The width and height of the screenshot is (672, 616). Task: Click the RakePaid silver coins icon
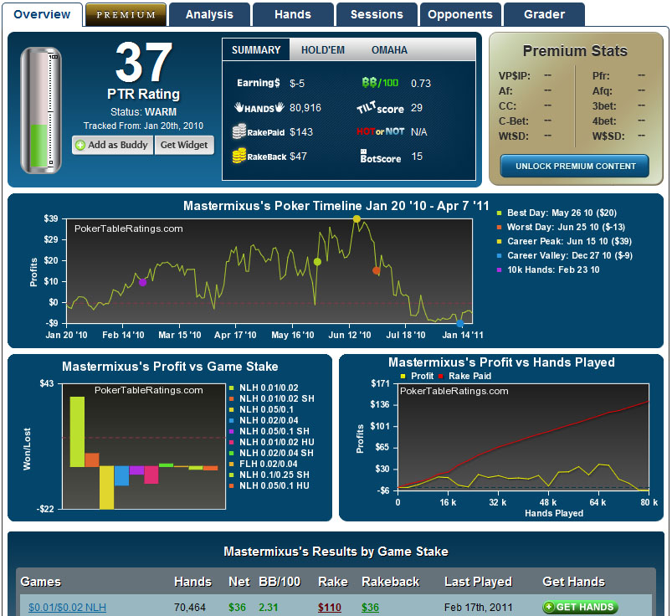pos(239,131)
